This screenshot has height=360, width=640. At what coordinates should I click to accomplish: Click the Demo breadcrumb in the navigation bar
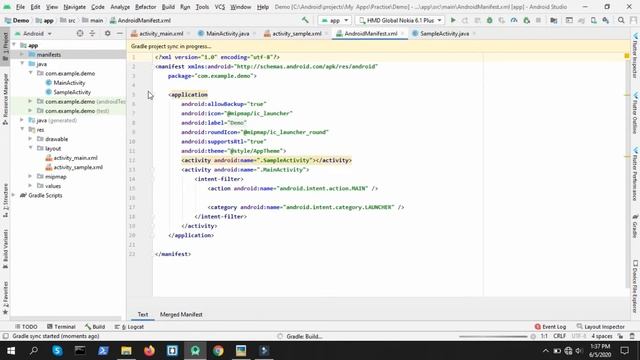[17, 20]
